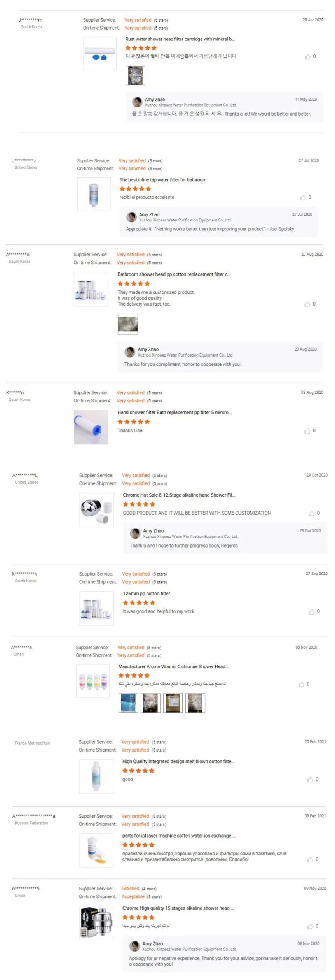335x980 pixels.
Task: Thumbs-up the France Metropolitan 'good' review
Action: tap(310, 780)
